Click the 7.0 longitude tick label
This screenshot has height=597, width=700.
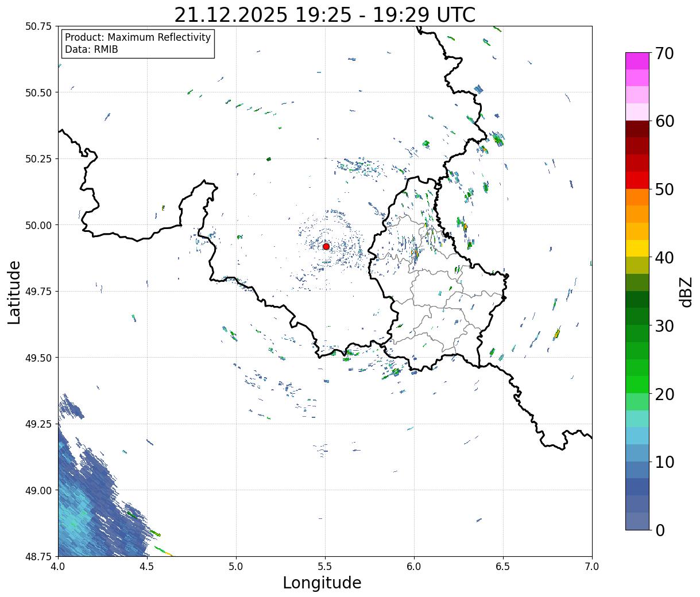click(x=592, y=566)
